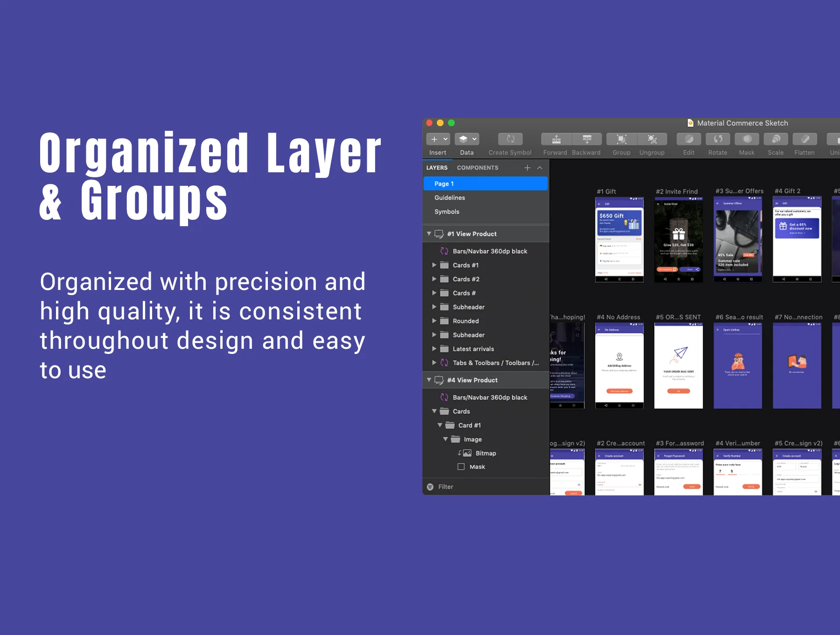Send selection Backward with toolbar icon
Image resolution: width=840 pixels, height=635 pixels.
[587, 139]
